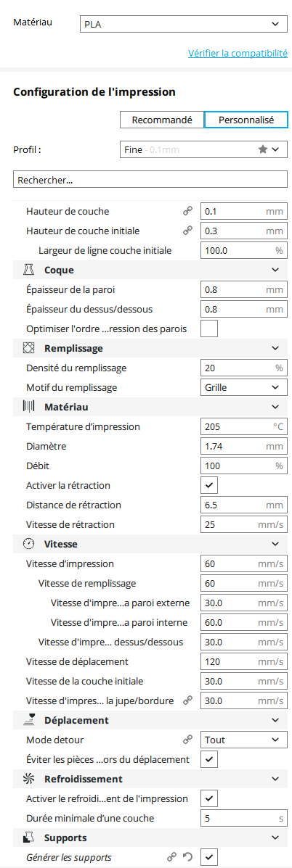Click the Vitesse speedometer icon
This screenshot has width=292, height=868.
(29, 544)
